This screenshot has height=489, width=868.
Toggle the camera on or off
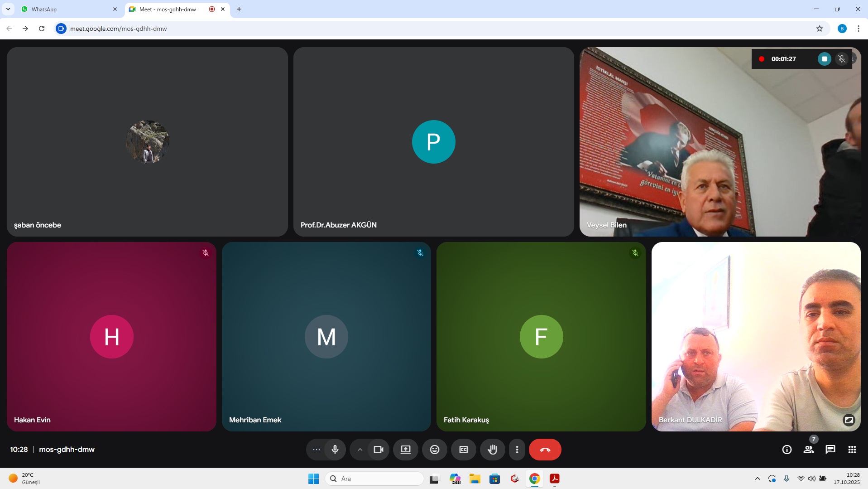(x=379, y=450)
